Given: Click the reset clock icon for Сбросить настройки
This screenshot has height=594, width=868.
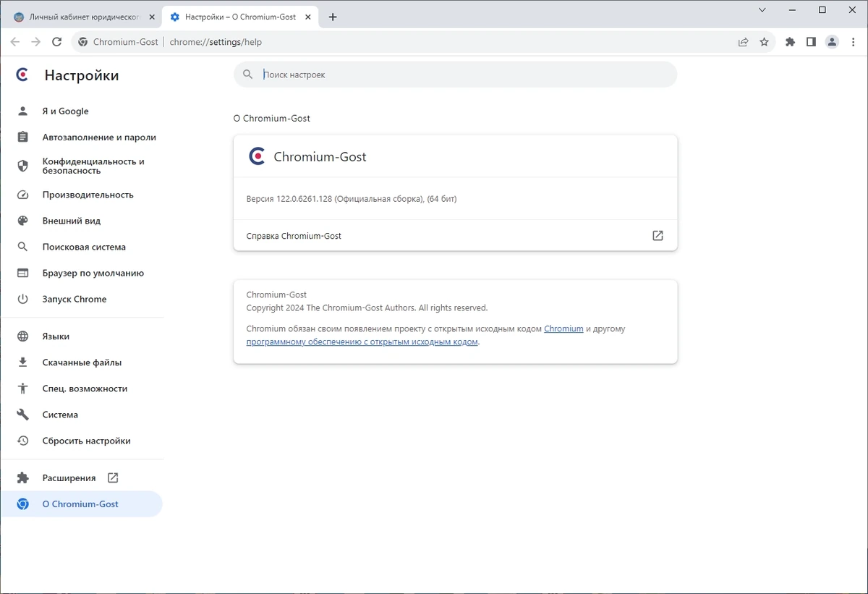Looking at the screenshot, I should [x=22, y=441].
